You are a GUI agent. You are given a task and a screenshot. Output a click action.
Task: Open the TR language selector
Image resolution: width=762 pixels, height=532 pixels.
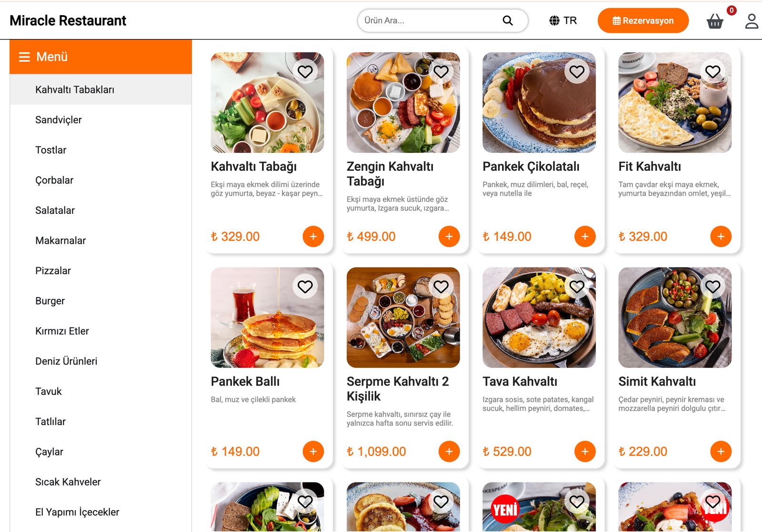click(x=563, y=20)
